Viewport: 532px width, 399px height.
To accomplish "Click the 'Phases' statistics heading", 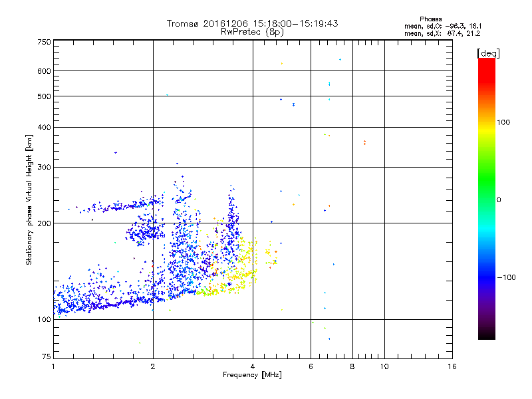I will tap(430, 19).
